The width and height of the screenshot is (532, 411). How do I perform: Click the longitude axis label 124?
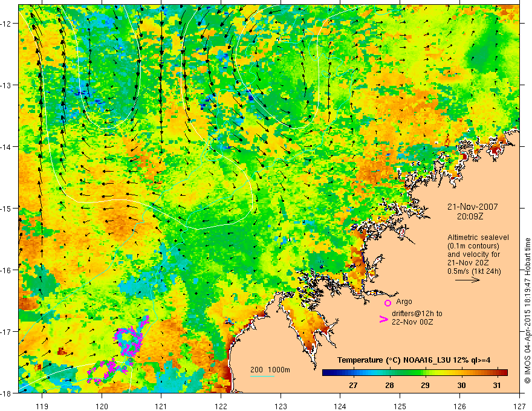[340, 406]
